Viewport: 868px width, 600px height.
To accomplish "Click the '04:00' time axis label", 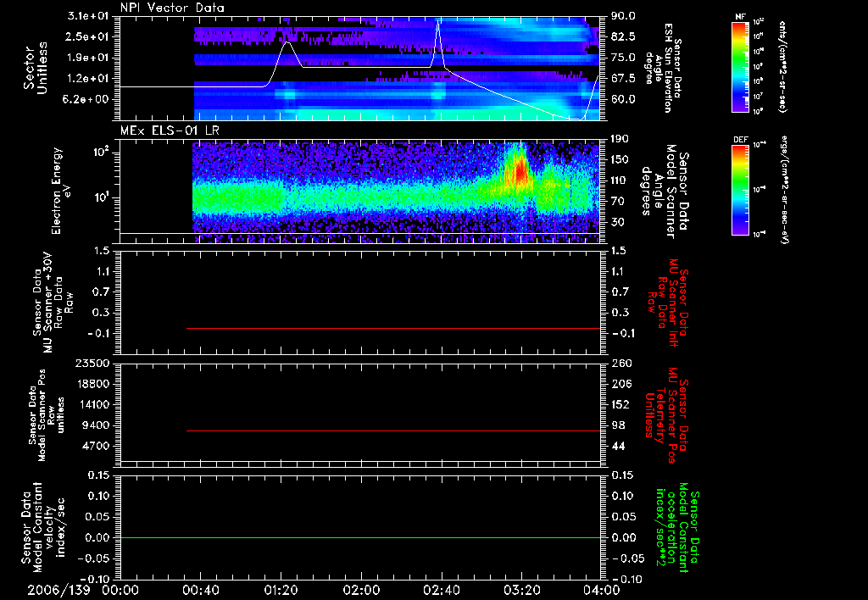I will 602,590.
